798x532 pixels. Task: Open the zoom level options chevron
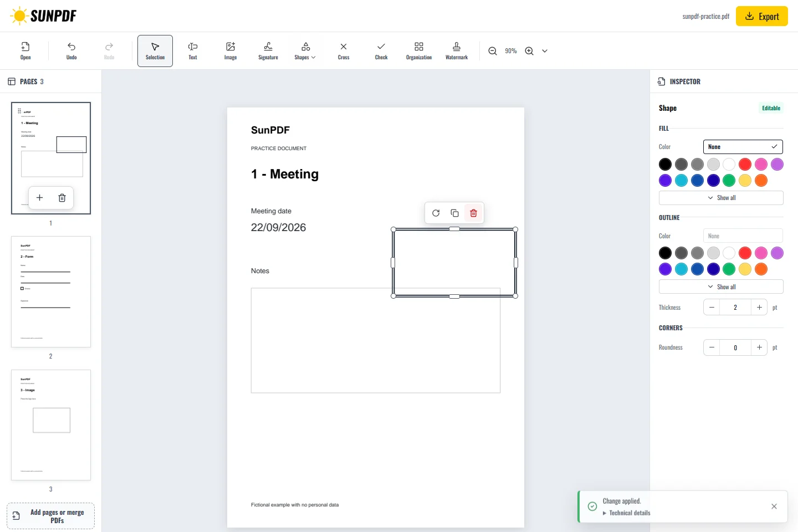545,51
